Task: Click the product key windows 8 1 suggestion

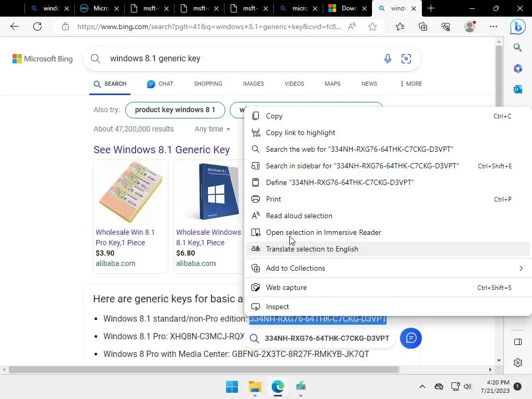Action: (x=175, y=110)
